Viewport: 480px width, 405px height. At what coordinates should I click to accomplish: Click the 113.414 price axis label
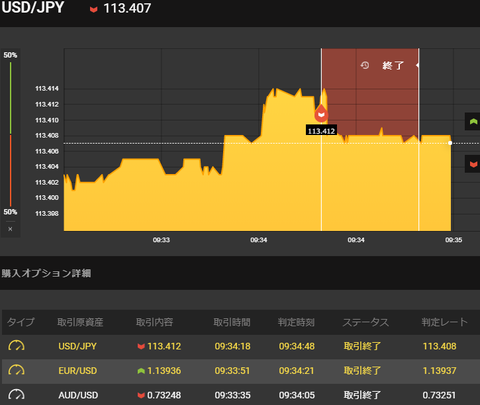point(47,89)
